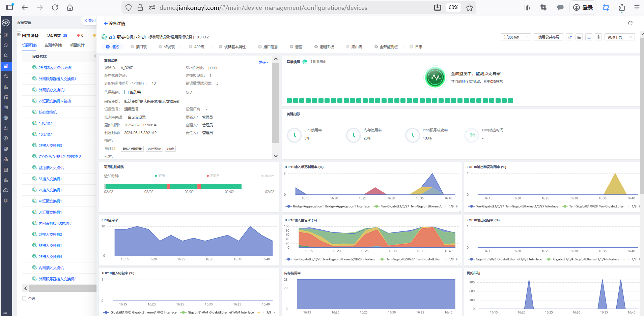Click the green availability timeline bar
The height and width of the screenshot is (316, 644).
click(173, 186)
